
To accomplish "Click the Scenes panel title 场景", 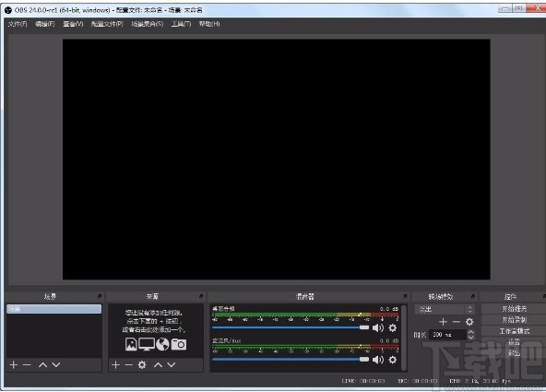I will pos(50,296).
